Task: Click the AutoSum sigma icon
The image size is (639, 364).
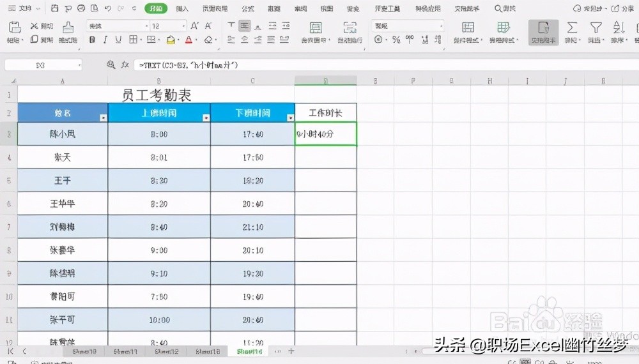Action: [x=572, y=27]
